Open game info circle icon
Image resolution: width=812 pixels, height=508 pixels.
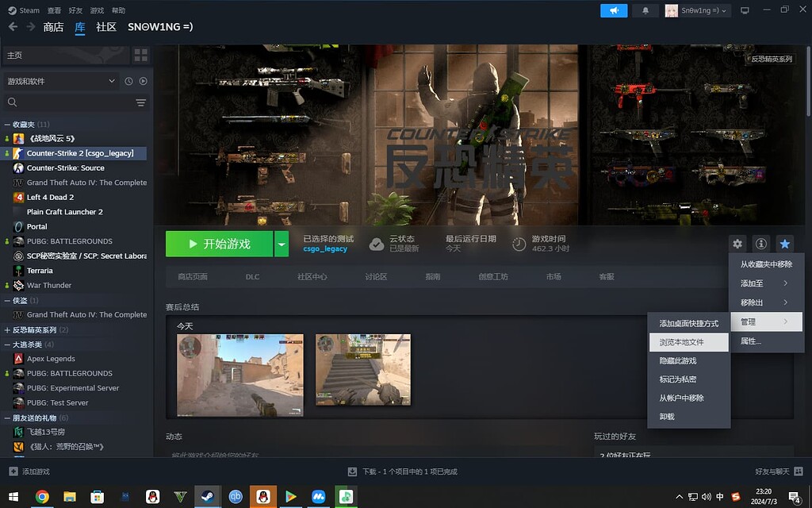pyautogui.click(x=760, y=244)
